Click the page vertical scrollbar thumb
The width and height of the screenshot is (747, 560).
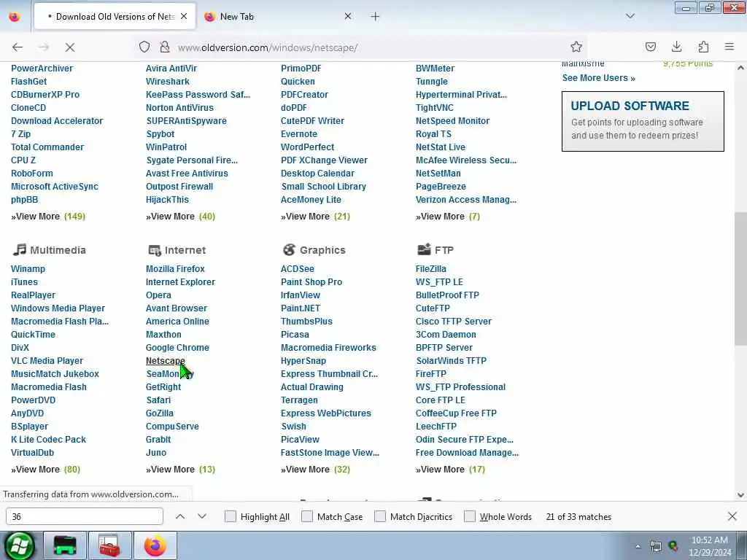pos(740,279)
